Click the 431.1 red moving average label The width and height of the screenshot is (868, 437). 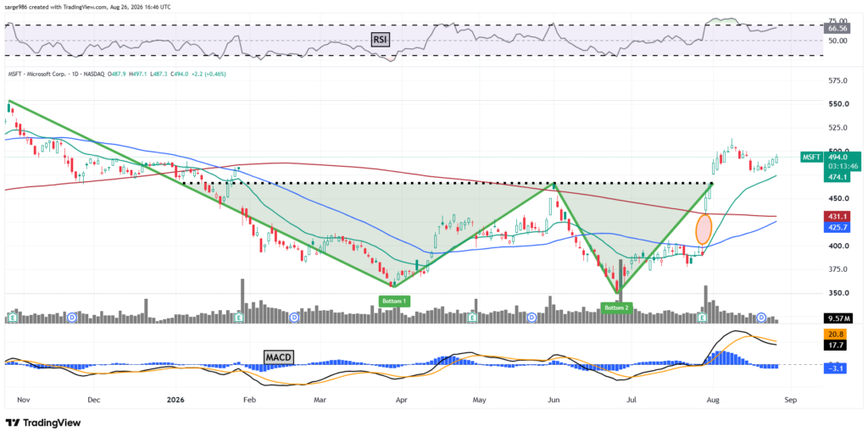point(838,216)
